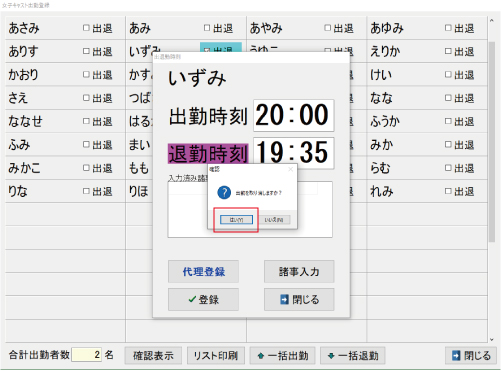Toggle the 出退 checkbox for なな
The height and width of the screenshot is (371, 501).
448,98
